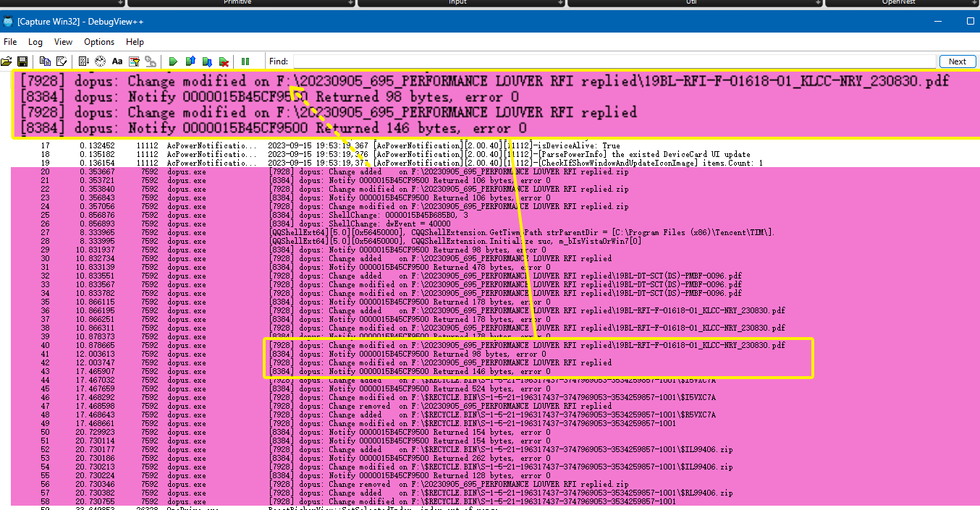Select the 'Returned 128 bytes' log message

point(409,475)
